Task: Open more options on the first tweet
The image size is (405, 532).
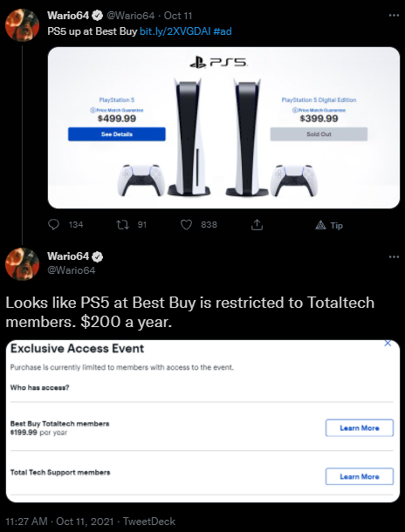Action: [x=394, y=16]
